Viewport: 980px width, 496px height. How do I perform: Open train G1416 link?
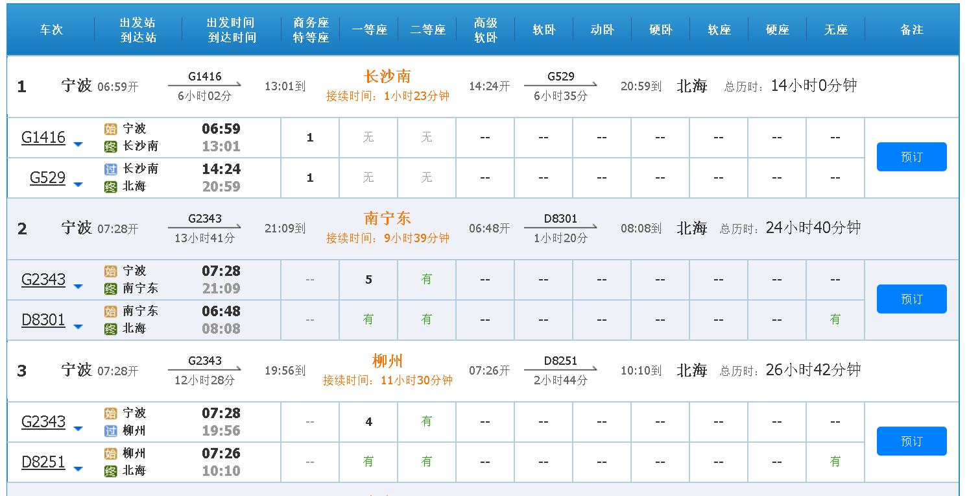click(43, 138)
